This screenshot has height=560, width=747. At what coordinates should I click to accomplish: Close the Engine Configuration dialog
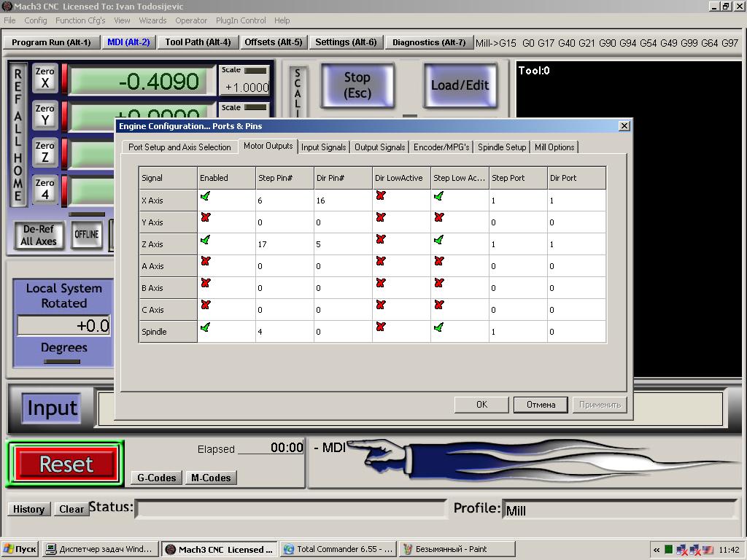point(624,125)
